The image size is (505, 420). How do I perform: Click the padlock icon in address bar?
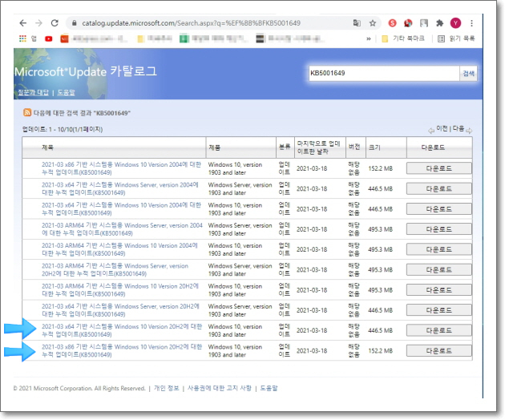[x=75, y=23]
